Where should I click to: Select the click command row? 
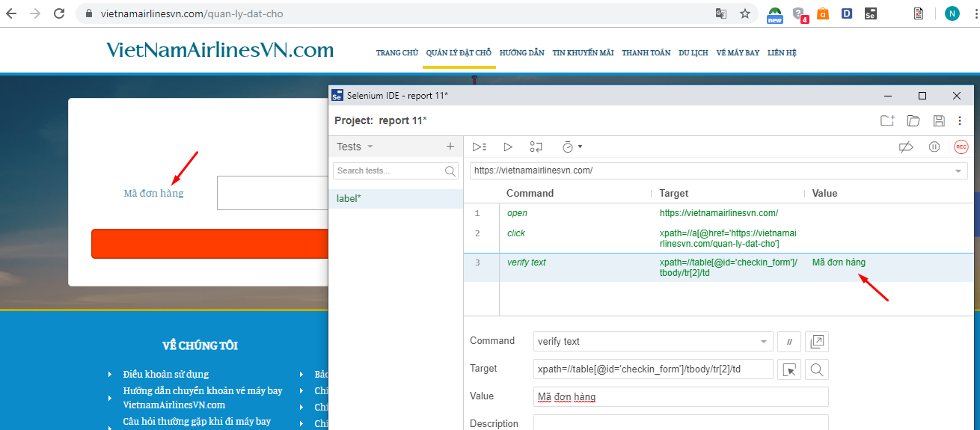pos(718,238)
